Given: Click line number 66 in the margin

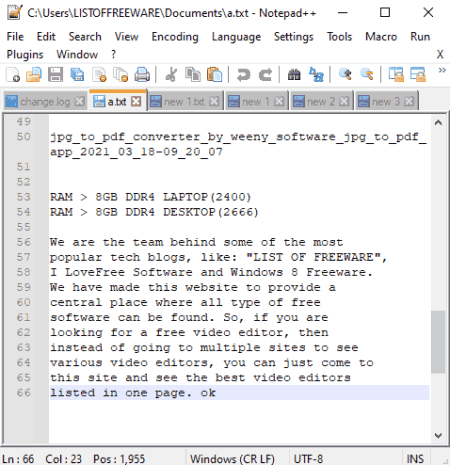Looking at the screenshot, I should 23,393.
